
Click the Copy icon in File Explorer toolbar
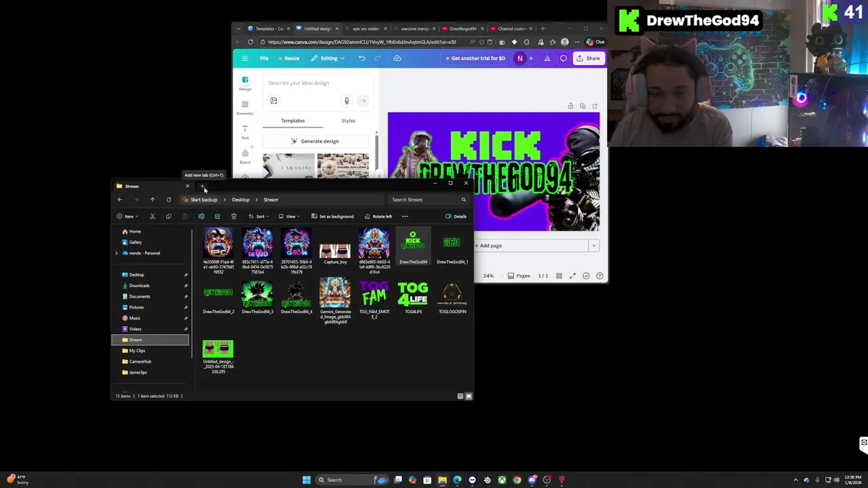pos(169,216)
